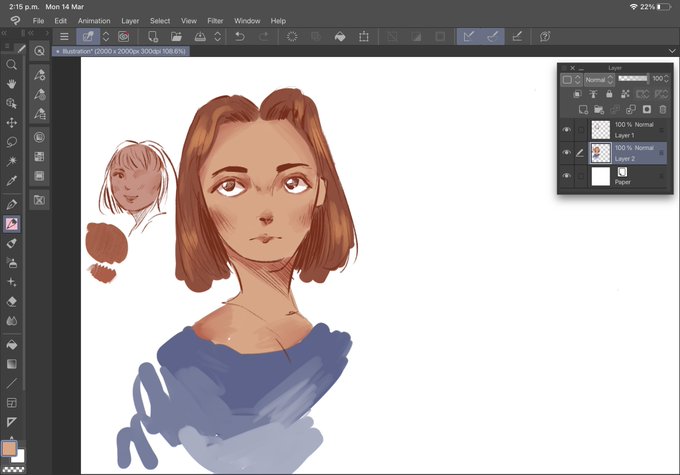Select the Eyedropper tool
This screenshot has width=680, height=475.
click(x=12, y=180)
